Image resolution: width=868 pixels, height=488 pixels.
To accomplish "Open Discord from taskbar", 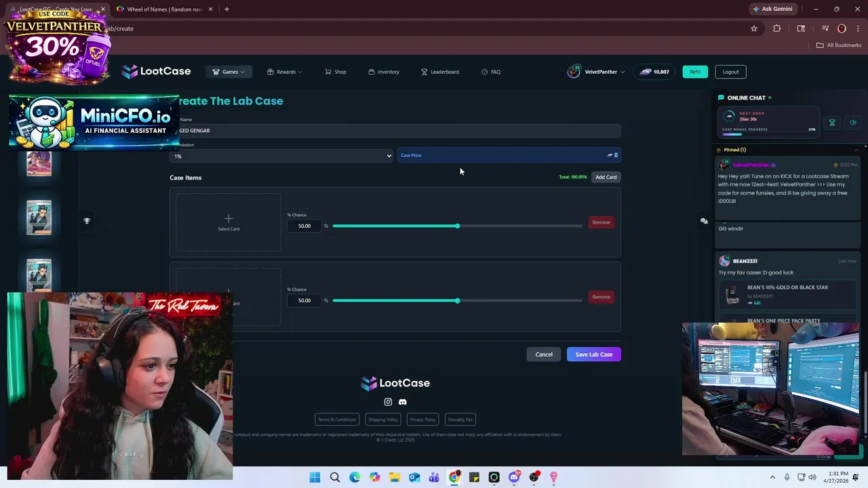I will tap(514, 478).
